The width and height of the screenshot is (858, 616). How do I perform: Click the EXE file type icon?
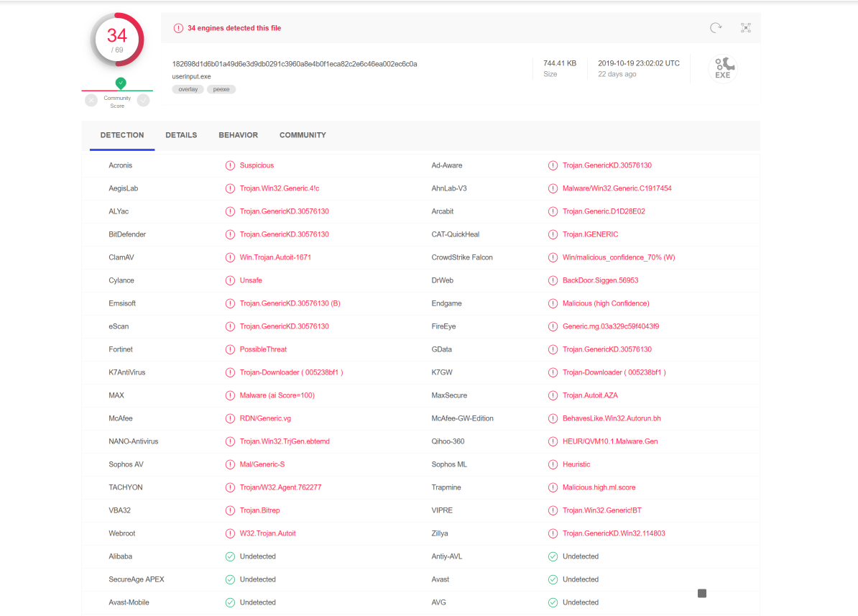pyautogui.click(x=723, y=68)
